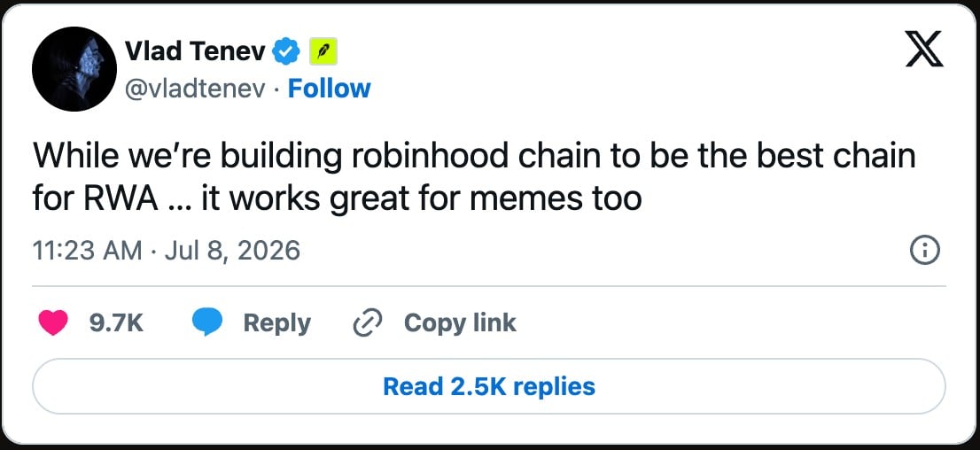980x450 pixels.
Task: Open Vlad Tenev's profile avatar
Action: coord(74,69)
